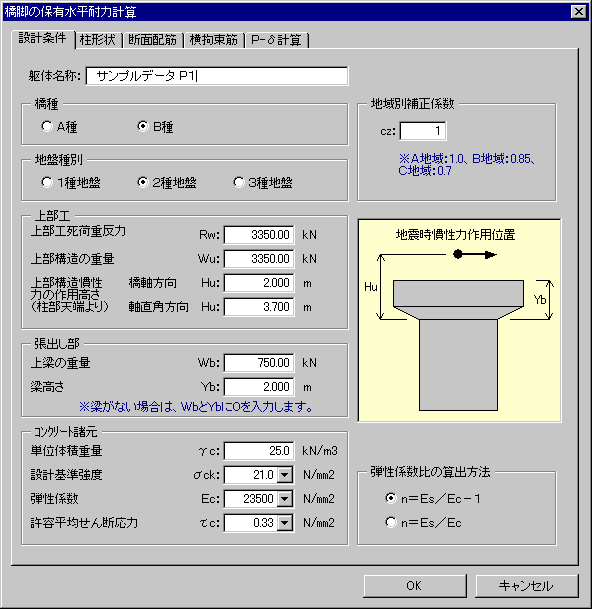Click the Yb beam height input field

[259, 387]
